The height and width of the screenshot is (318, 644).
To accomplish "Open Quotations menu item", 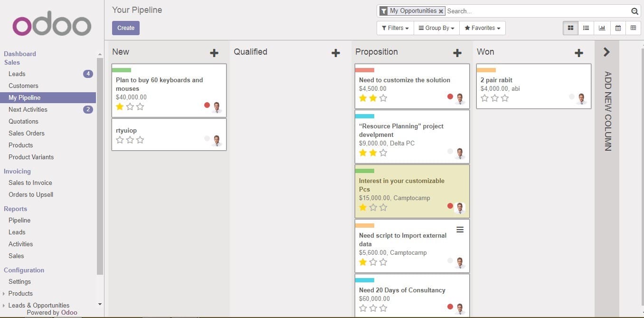I will [23, 122].
